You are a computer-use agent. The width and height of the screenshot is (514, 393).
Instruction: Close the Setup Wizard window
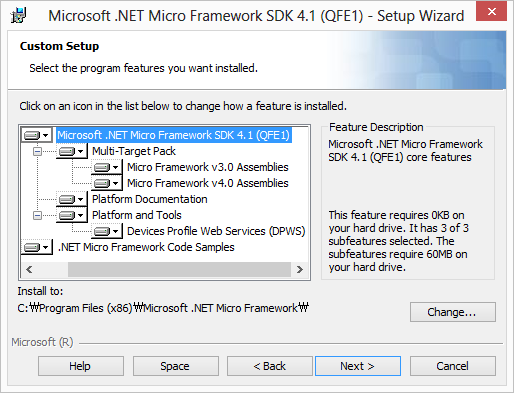[491, 12]
